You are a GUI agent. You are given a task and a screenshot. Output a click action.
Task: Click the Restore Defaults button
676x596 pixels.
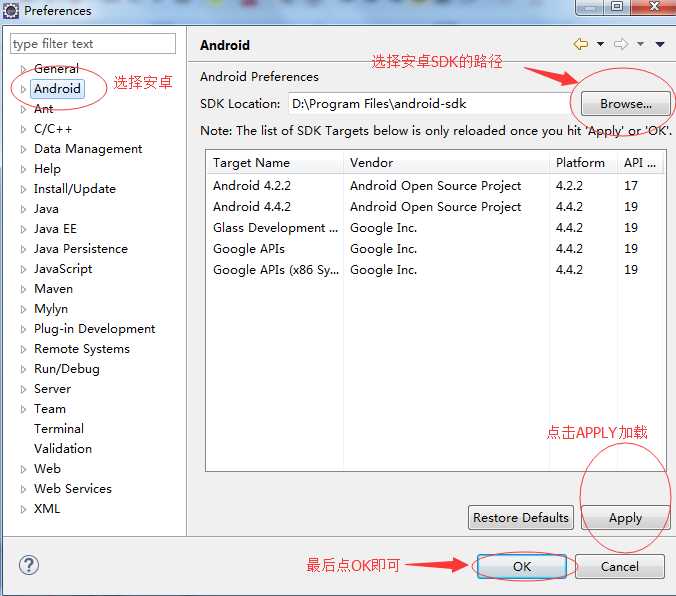(521, 518)
